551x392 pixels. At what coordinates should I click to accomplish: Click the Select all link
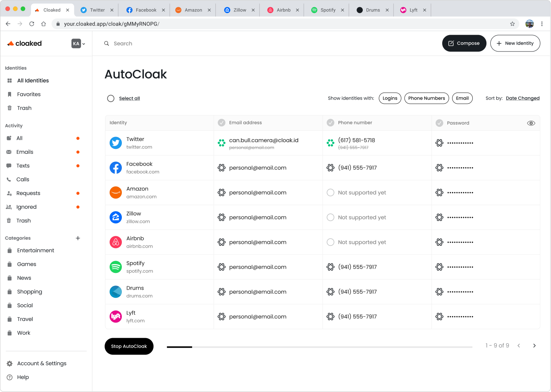click(129, 98)
